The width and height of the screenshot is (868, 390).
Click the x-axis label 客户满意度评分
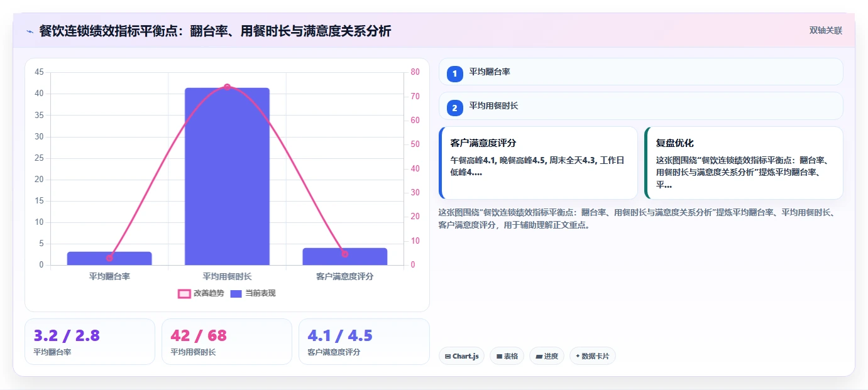click(x=344, y=276)
